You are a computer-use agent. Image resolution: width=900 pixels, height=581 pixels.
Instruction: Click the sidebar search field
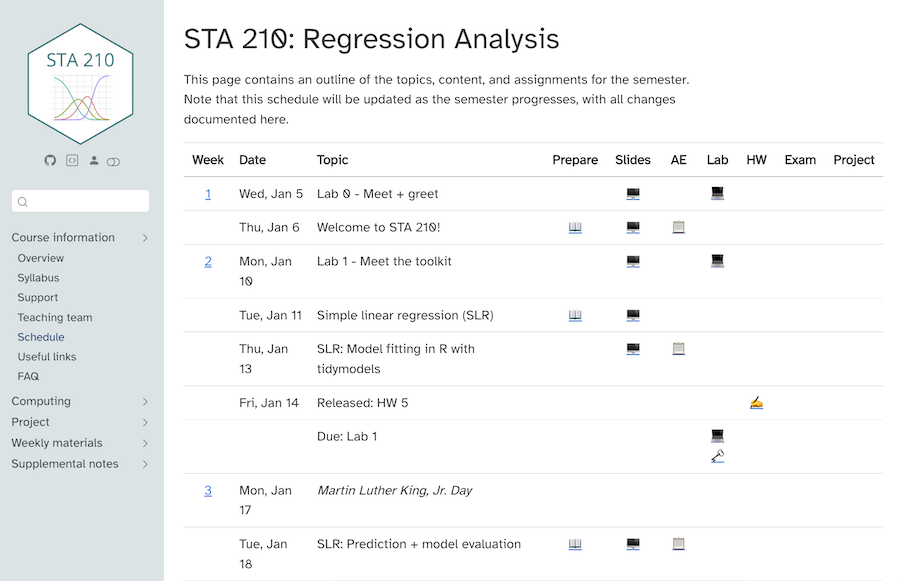81,201
